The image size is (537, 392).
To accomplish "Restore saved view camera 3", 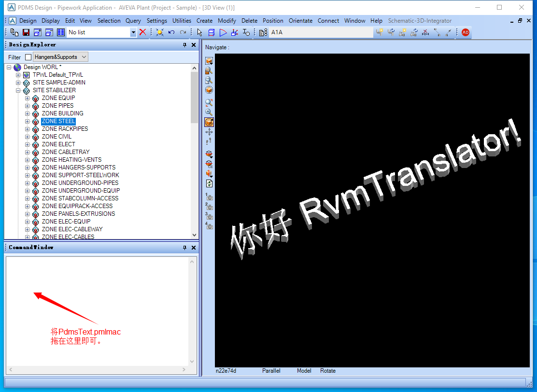I will click(209, 216).
